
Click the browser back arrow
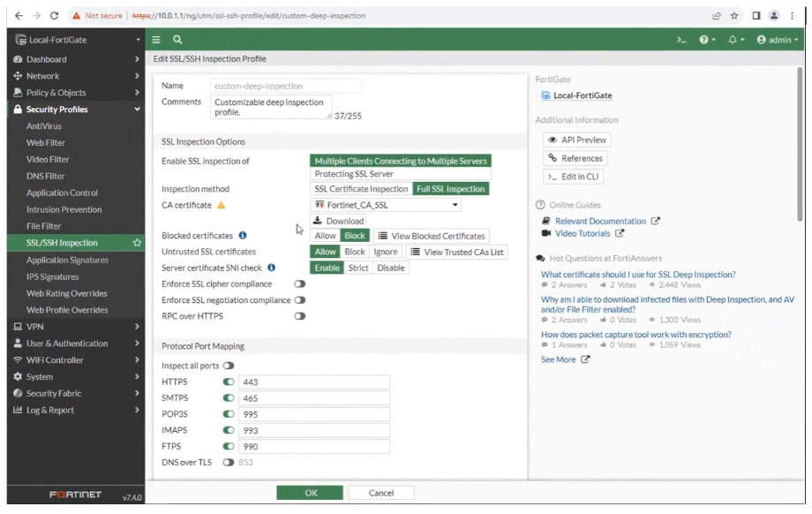point(19,16)
